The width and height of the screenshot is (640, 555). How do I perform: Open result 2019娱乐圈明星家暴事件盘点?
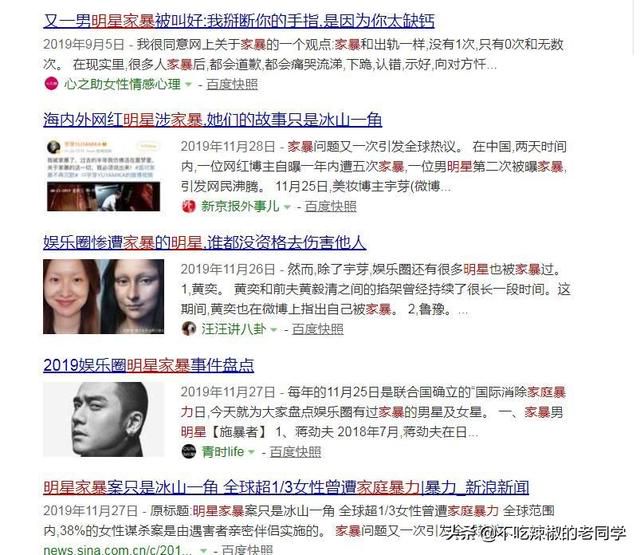[x=149, y=365]
